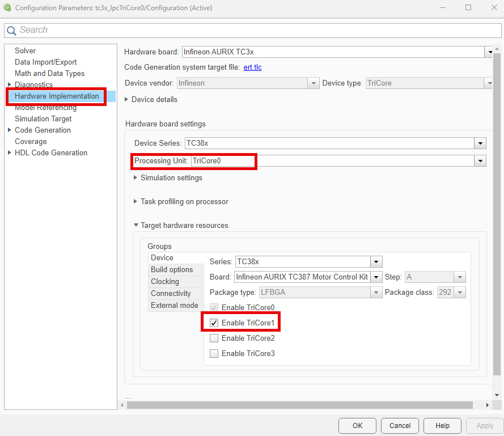Collapse the Target hardware resources section
Screen dimensions: 504x436
(x=135, y=225)
